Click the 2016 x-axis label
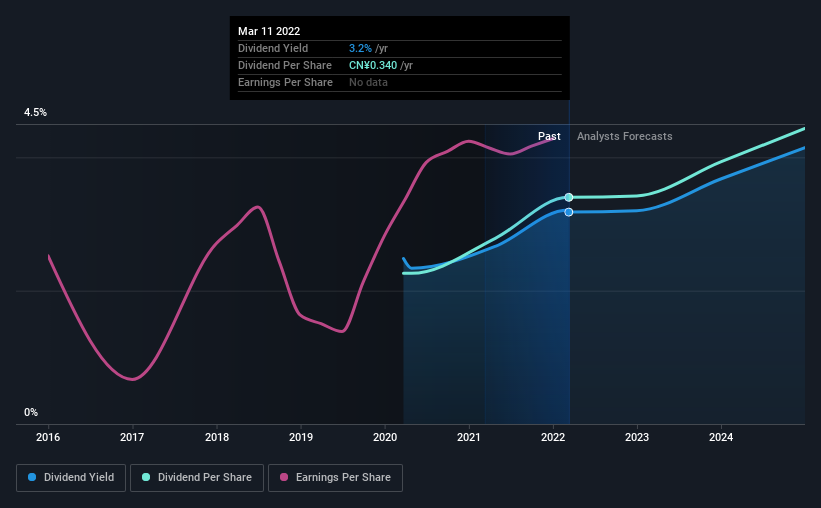The width and height of the screenshot is (821, 508). 48,437
